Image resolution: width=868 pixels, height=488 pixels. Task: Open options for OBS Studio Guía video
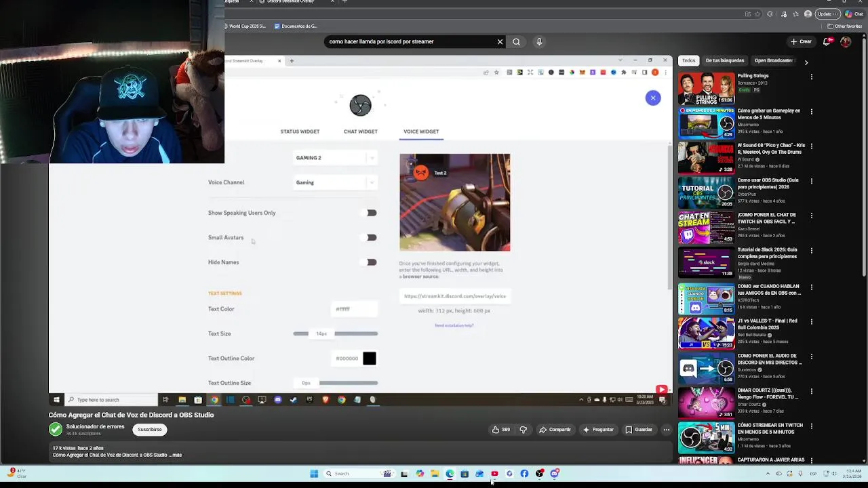point(812,181)
